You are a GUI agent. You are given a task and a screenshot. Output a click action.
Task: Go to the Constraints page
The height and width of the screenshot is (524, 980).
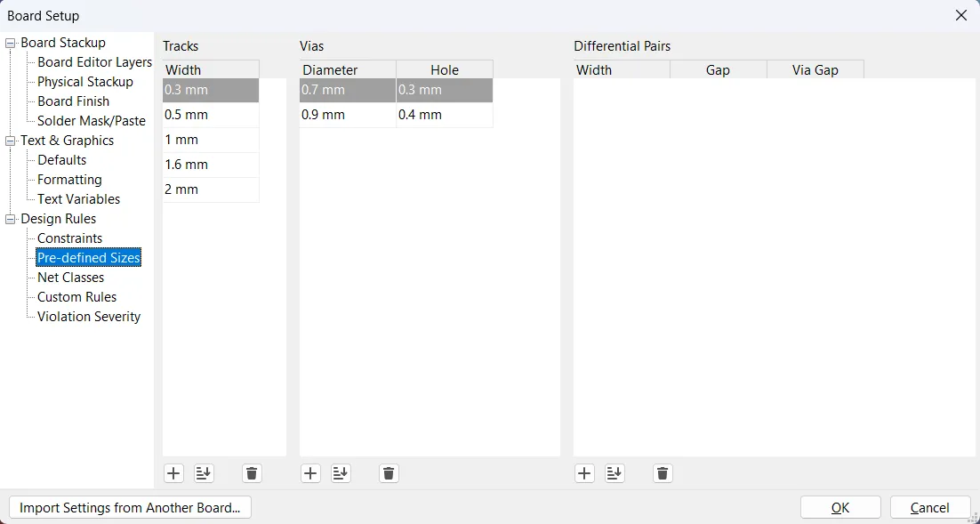click(x=69, y=238)
